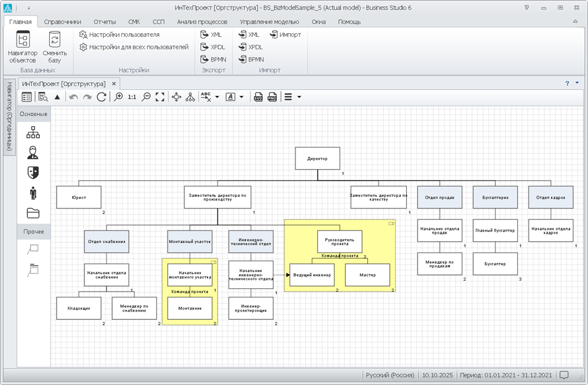588x385 pixels.
Task: Click the fit to screen icon
Action: pos(160,97)
